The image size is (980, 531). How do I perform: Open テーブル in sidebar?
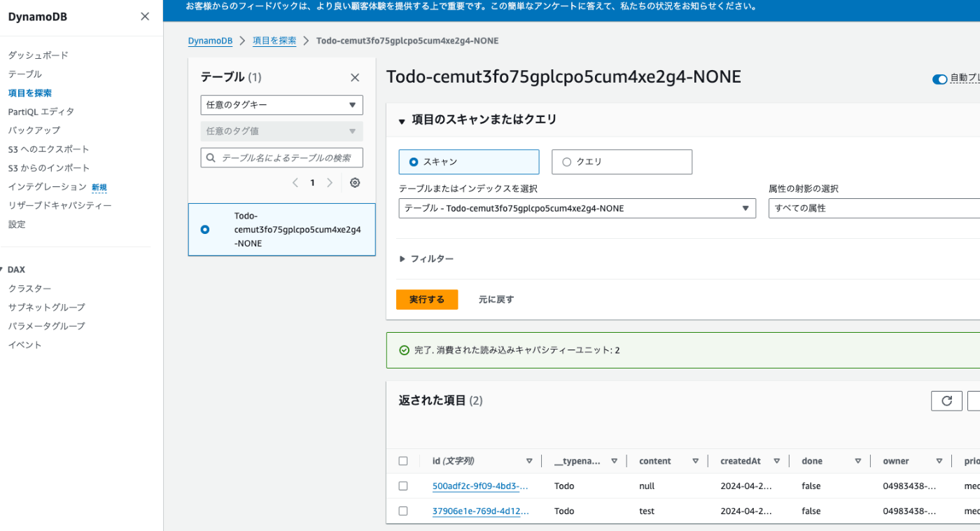pyautogui.click(x=24, y=74)
